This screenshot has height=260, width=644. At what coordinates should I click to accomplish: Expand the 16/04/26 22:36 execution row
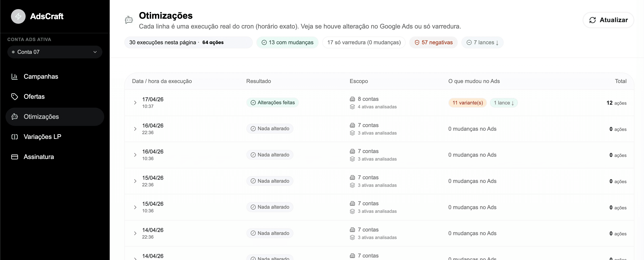point(135,129)
